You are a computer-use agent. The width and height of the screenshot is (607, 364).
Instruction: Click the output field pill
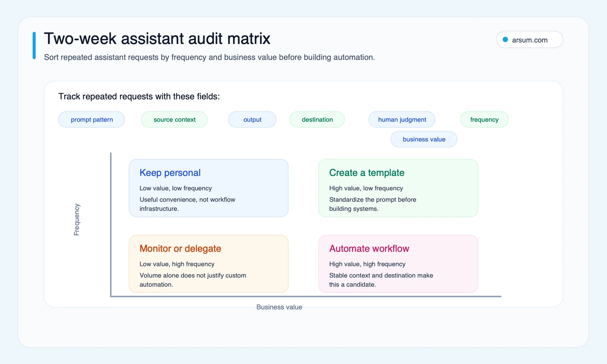252,119
